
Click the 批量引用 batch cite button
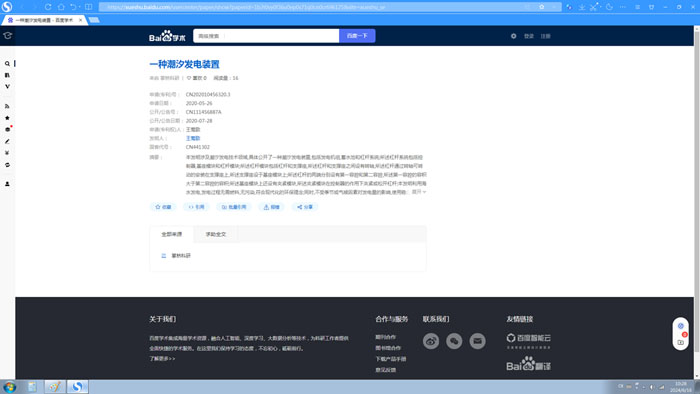point(234,207)
